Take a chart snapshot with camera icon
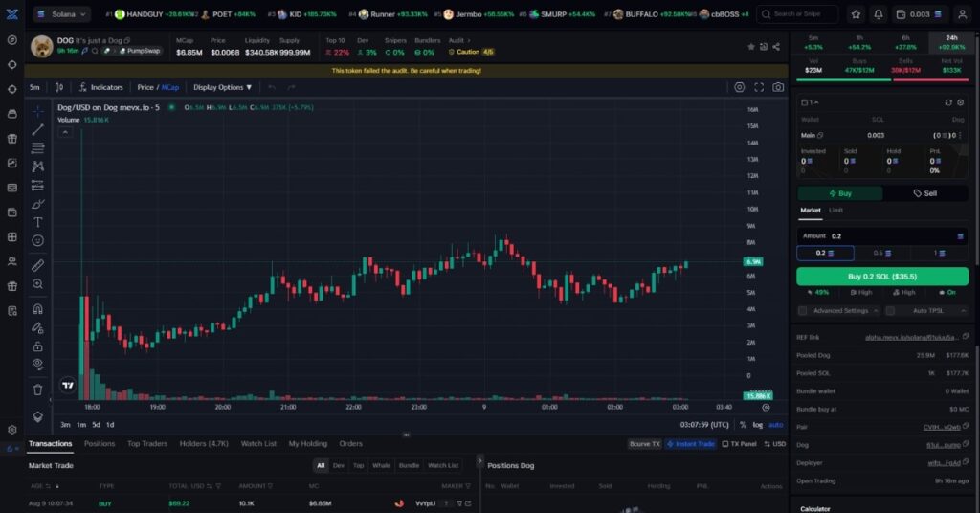This screenshot has width=980, height=513. pyautogui.click(x=778, y=87)
